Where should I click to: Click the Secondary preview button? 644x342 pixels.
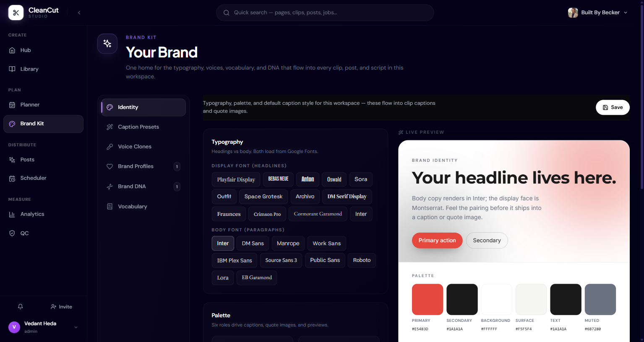(487, 241)
